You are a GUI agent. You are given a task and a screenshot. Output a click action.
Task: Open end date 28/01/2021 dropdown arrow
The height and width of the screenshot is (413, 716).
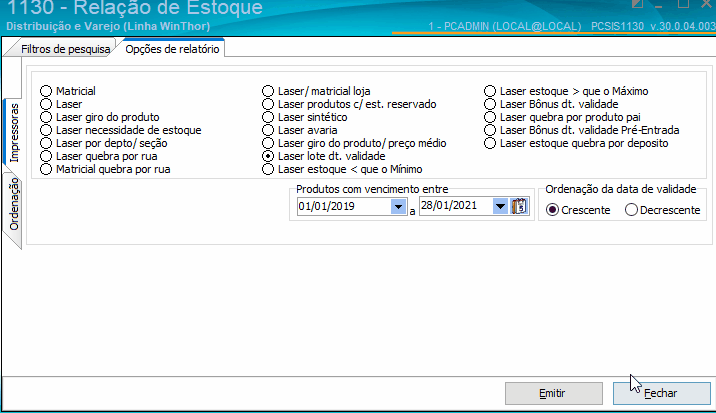[x=500, y=206]
